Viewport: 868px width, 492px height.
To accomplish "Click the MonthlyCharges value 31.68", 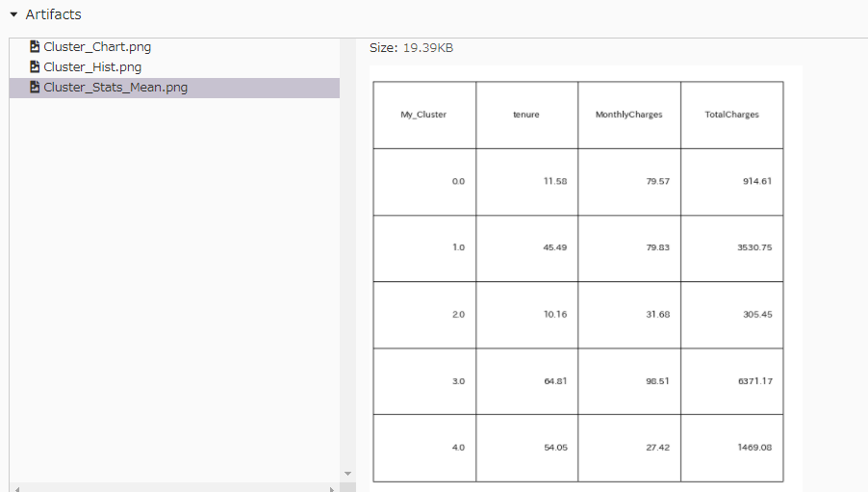I will point(657,314).
